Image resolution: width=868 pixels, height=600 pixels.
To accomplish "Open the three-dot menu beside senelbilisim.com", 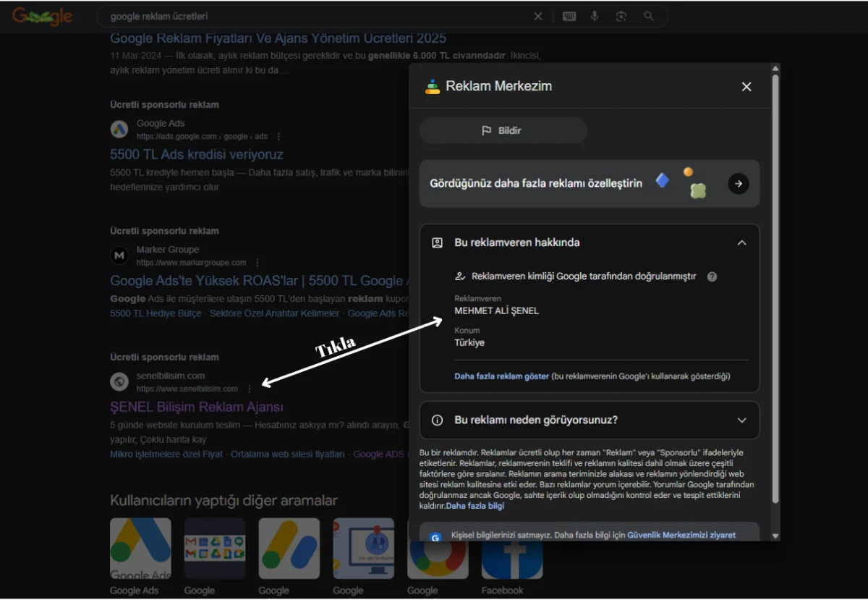I will point(250,389).
